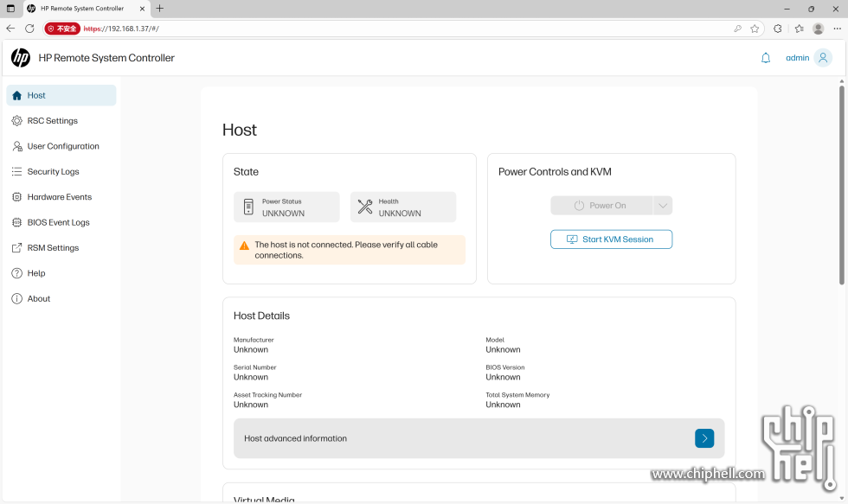View BIOS Event Logs

click(58, 222)
